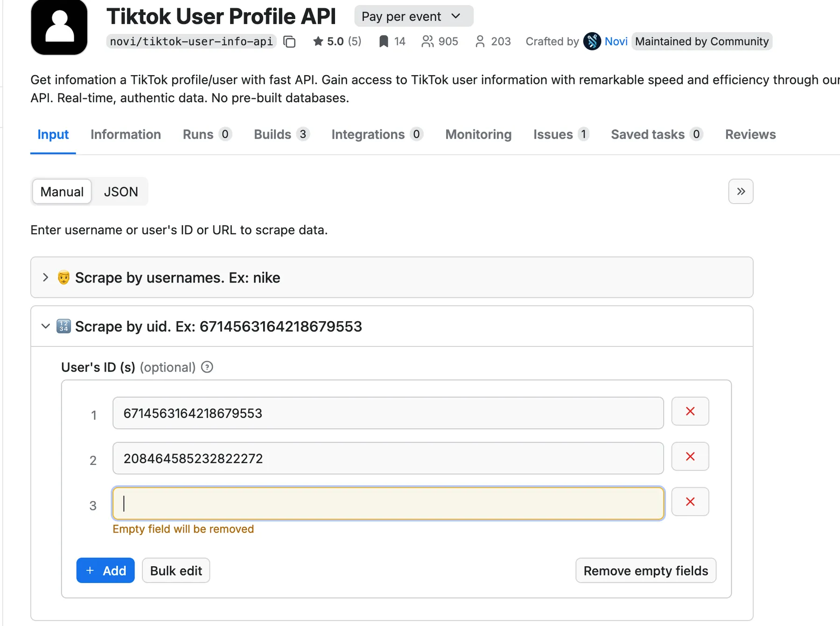
Task: Click the double-chevron panel expand button
Action: (x=741, y=191)
